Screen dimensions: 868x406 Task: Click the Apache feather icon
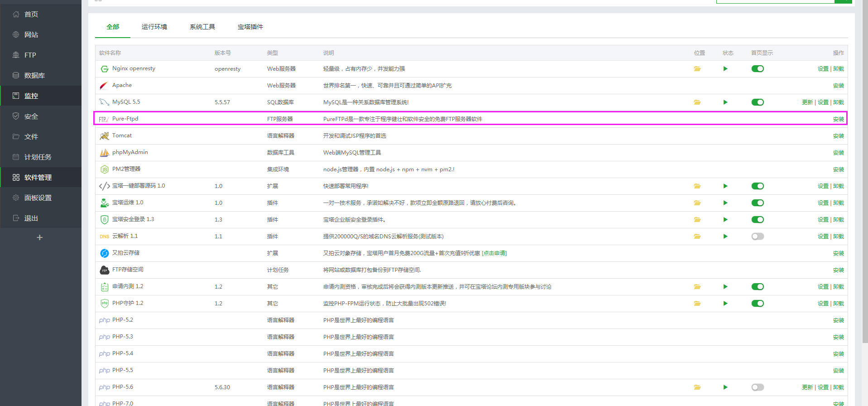(104, 86)
